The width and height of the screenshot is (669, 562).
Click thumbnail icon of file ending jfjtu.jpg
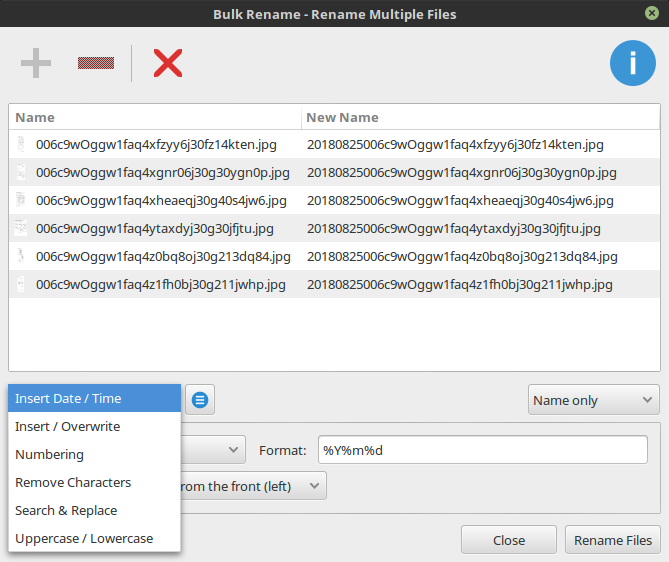21,228
